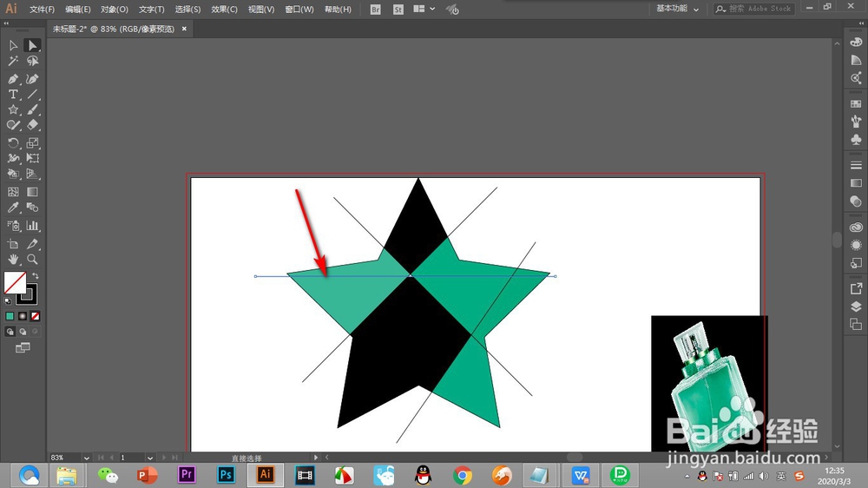
Task: Swap fill and stroke colors
Action: click(36, 275)
